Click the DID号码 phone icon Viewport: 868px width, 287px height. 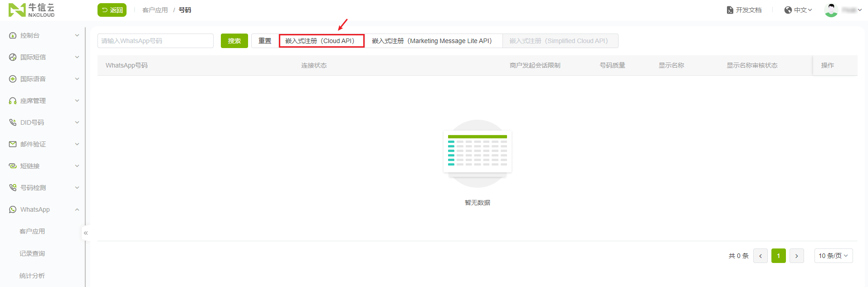coord(13,122)
